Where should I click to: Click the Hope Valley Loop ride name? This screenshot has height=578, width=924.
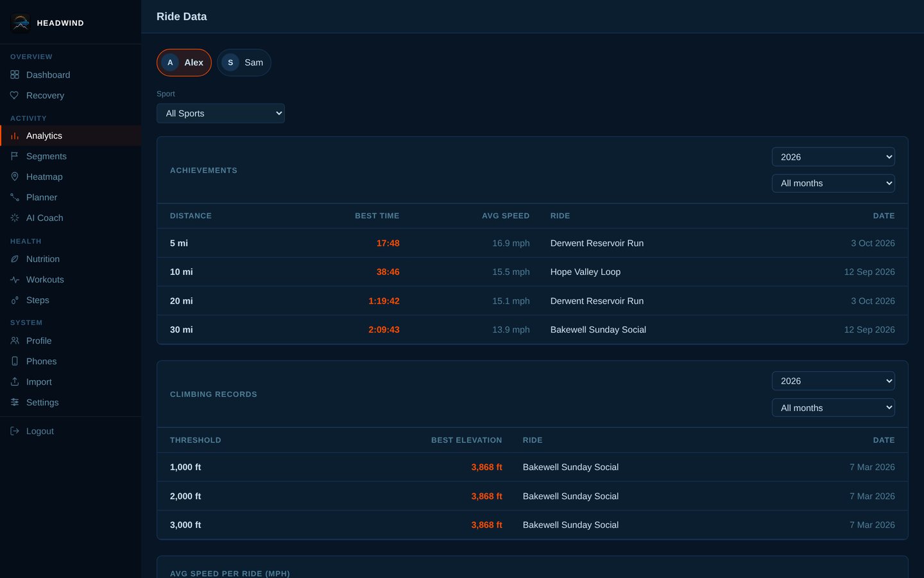[x=585, y=272]
